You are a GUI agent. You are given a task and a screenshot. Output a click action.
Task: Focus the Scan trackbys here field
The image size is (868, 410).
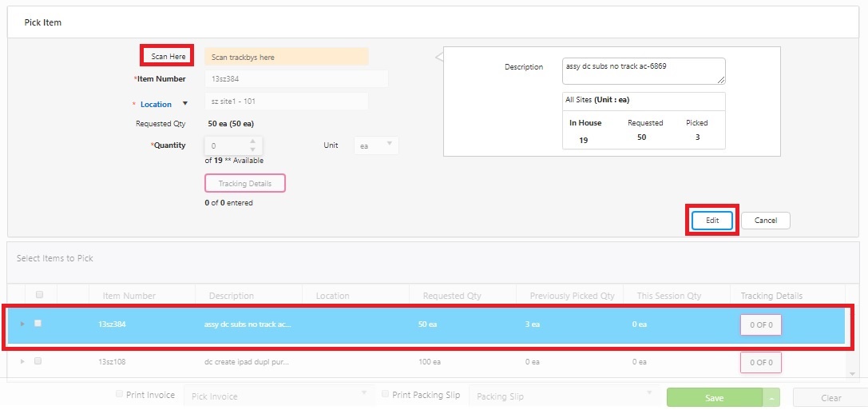point(286,57)
